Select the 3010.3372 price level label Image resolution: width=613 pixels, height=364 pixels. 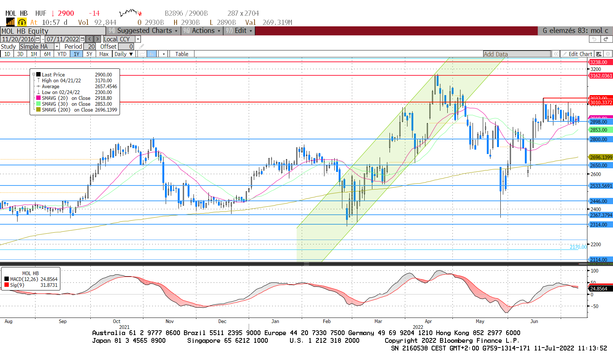point(601,102)
